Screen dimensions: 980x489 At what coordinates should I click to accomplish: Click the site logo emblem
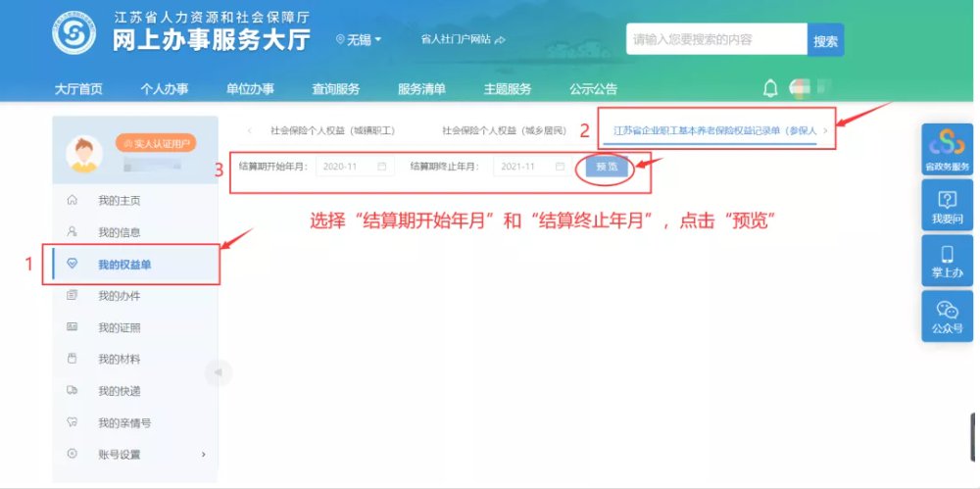(73, 34)
